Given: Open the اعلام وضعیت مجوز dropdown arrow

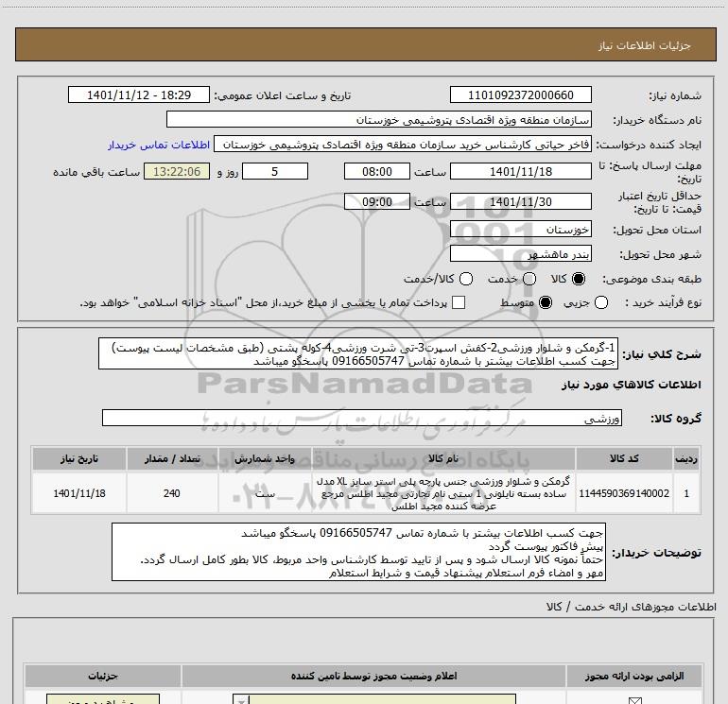Looking at the screenshot, I should pyautogui.click(x=241, y=700).
